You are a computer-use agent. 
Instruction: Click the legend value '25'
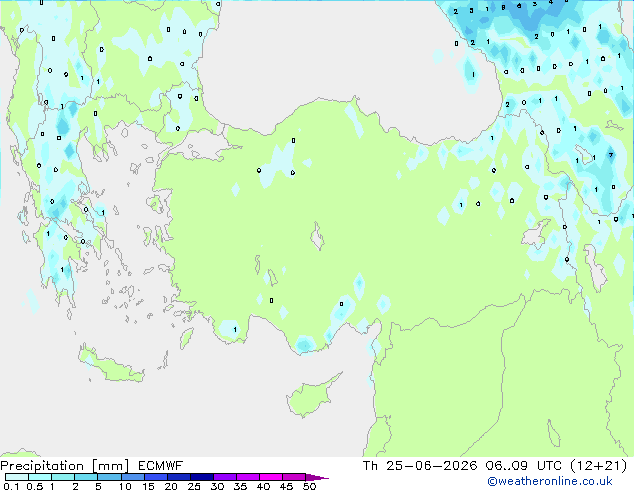(194, 486)
